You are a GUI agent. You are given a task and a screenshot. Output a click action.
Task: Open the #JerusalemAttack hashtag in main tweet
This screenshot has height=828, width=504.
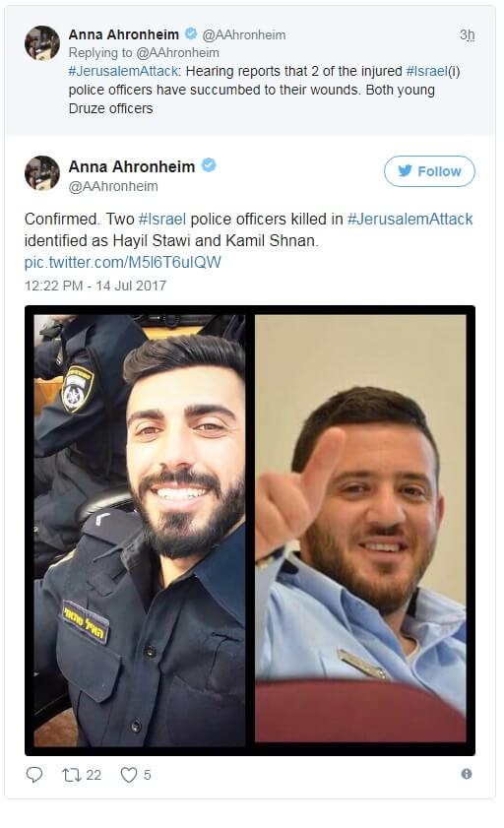point(410,220)
